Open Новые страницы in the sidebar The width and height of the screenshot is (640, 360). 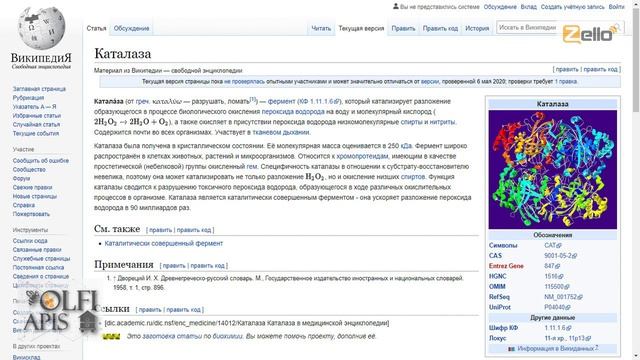35,196
